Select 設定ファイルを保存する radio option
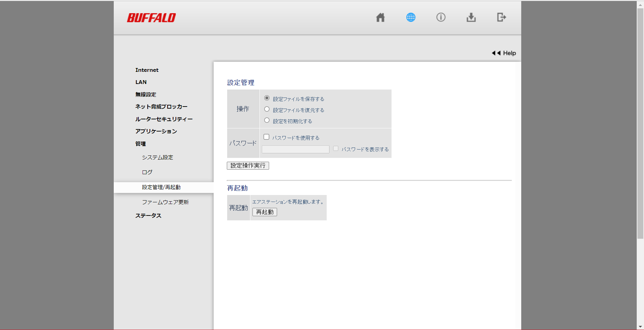 267,98
